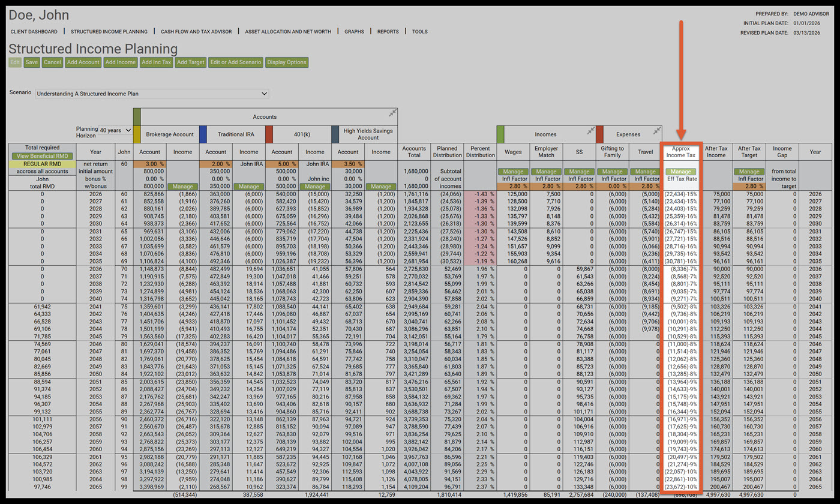Click Add Account

tap(83, 62)
